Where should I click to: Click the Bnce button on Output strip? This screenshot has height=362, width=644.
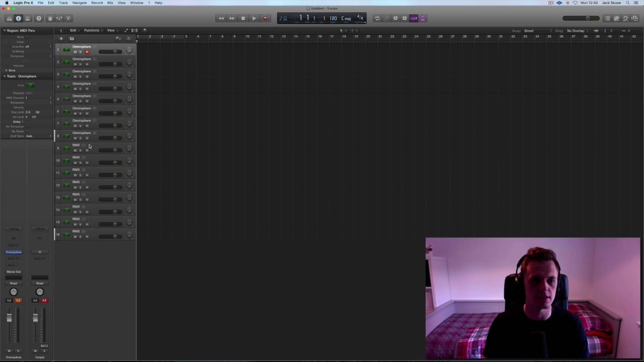click(44, 346)
